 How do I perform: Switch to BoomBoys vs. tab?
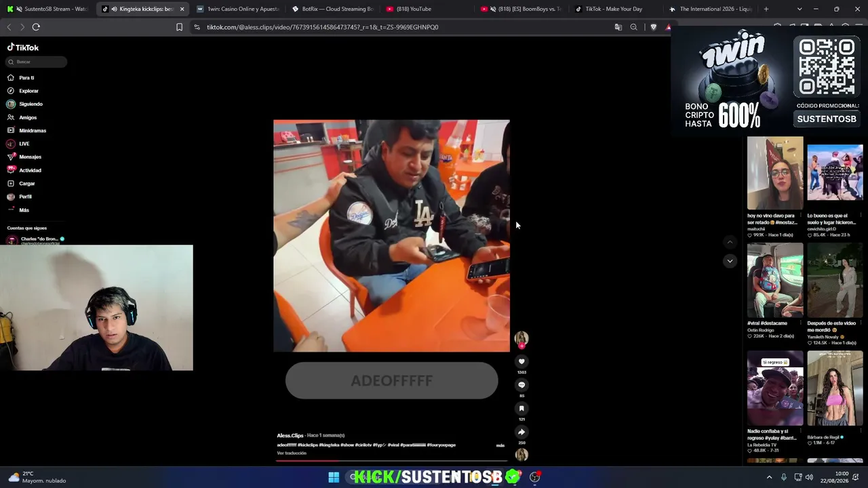(521, 9)
